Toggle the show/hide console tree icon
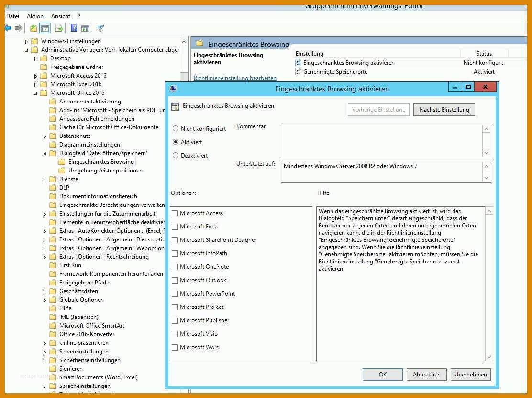This screenshot has height=398, width=532. click(x=45, y=28)
